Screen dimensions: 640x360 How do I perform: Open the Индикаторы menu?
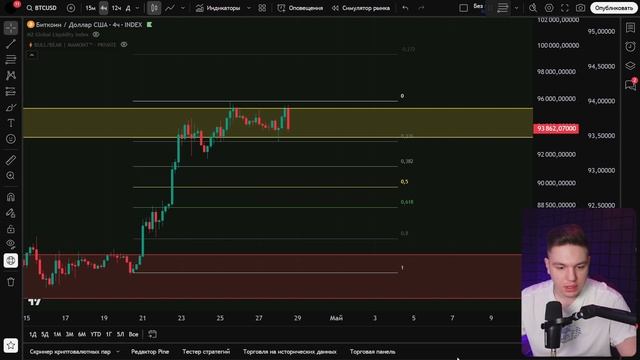click(218, 8)
